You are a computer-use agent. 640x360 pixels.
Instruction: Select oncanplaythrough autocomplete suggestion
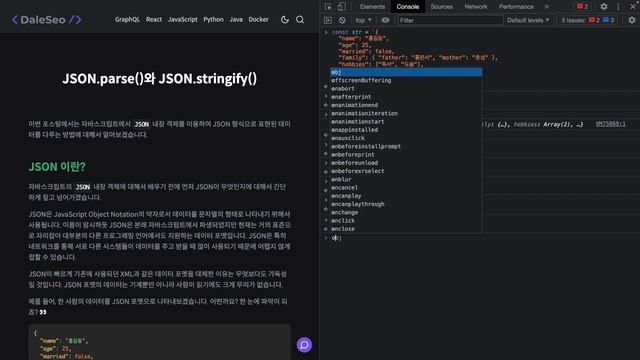[406, 204]
